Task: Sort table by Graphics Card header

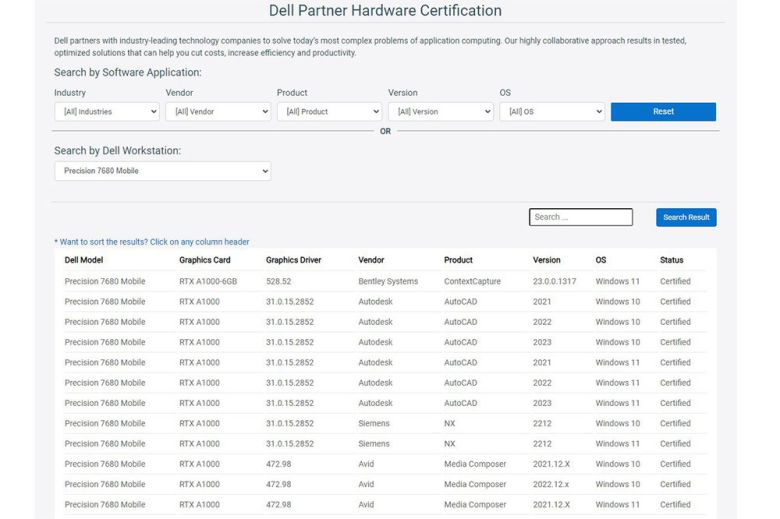Action: (204, 260)
